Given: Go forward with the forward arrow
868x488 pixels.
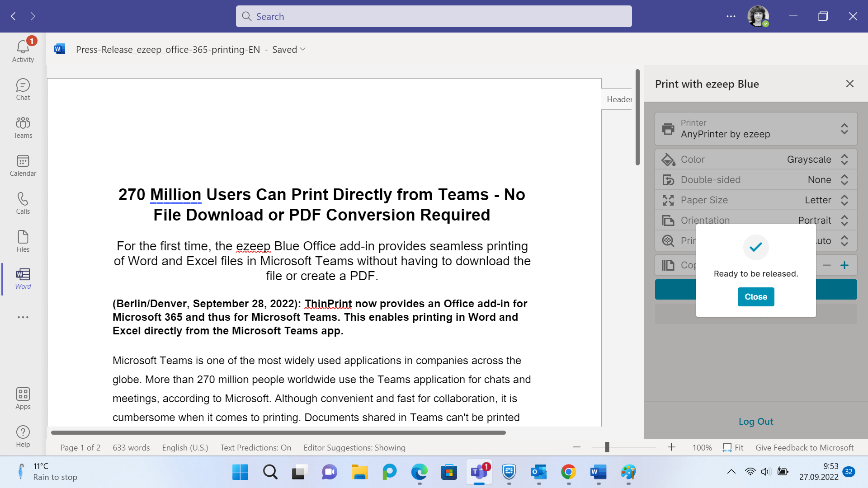Looking at the screenshot, I should click(x=33, y=16).
